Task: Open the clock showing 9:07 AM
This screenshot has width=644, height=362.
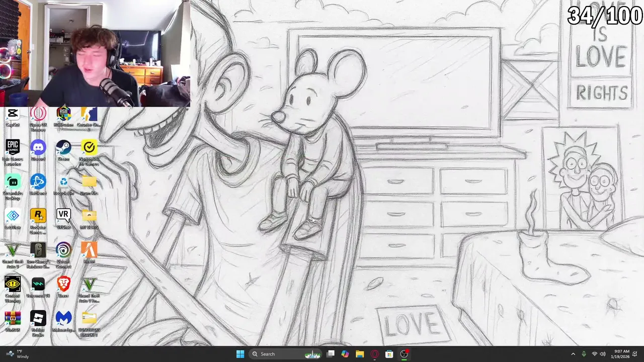Action: click(621, 354)
